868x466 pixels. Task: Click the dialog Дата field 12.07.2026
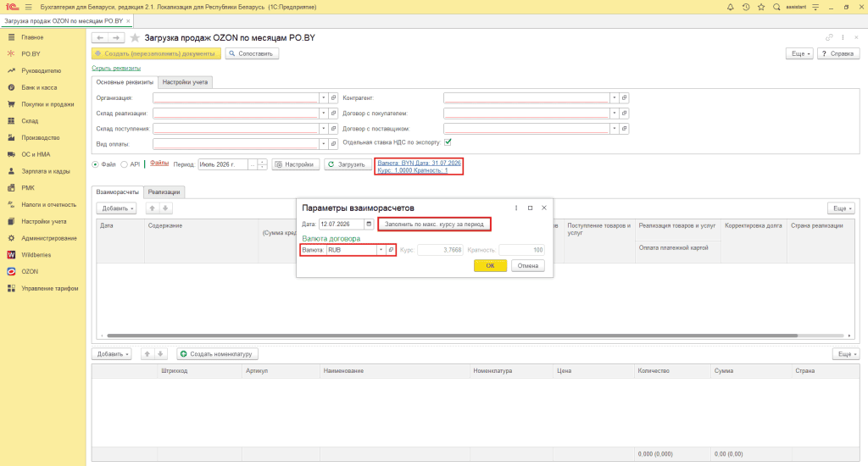click(342, 225)
